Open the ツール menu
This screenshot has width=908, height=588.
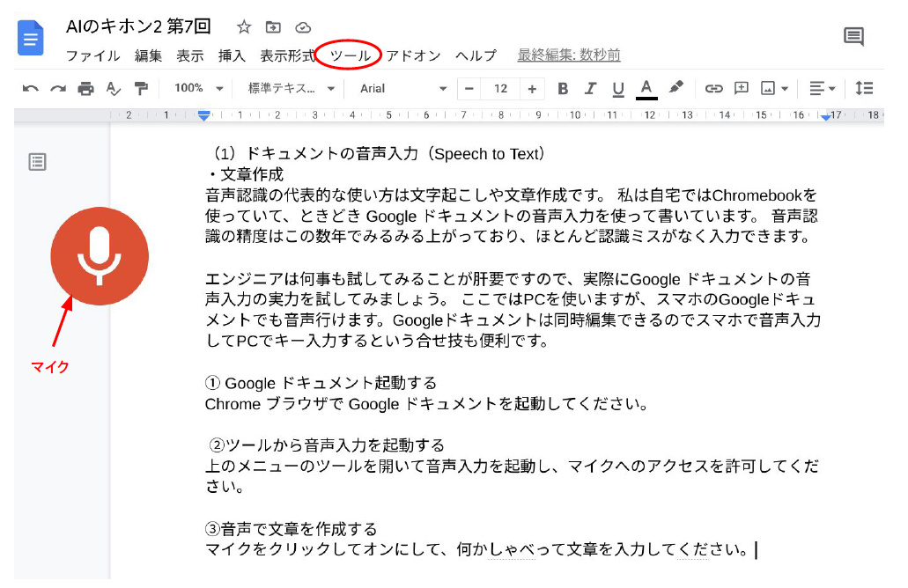tap(350, 55)
